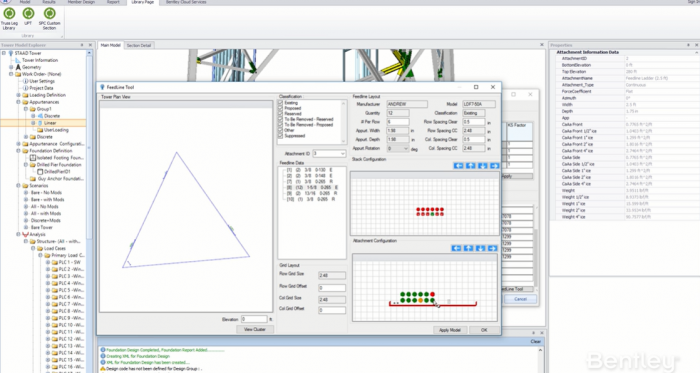Expand the Geometry tree node

point(11,67)
